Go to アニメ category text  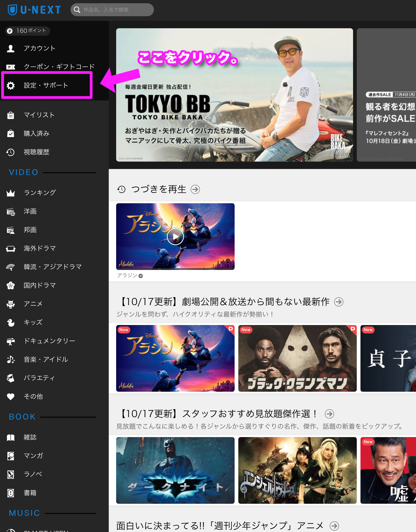point(33,304)
